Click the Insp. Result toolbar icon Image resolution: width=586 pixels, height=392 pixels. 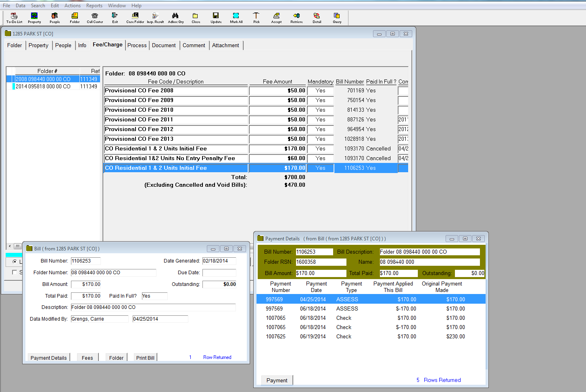click(x=155, y=17)
